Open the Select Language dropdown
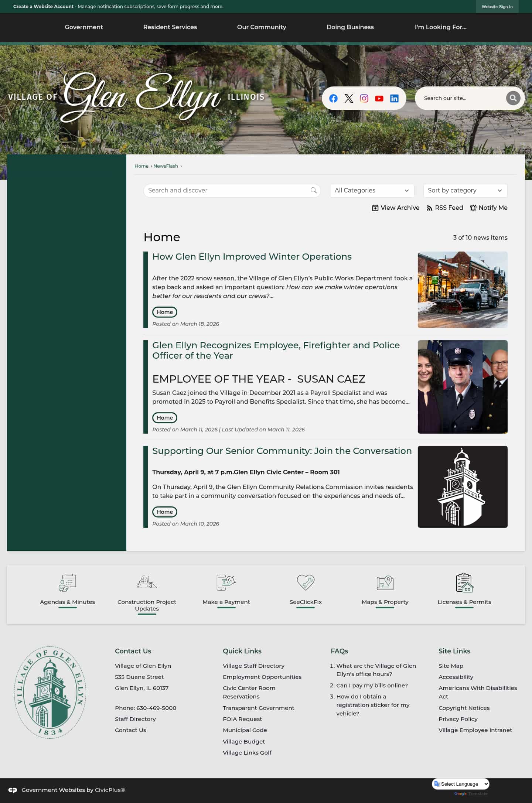The image size is (532, 803). click(x=461, y=784)
